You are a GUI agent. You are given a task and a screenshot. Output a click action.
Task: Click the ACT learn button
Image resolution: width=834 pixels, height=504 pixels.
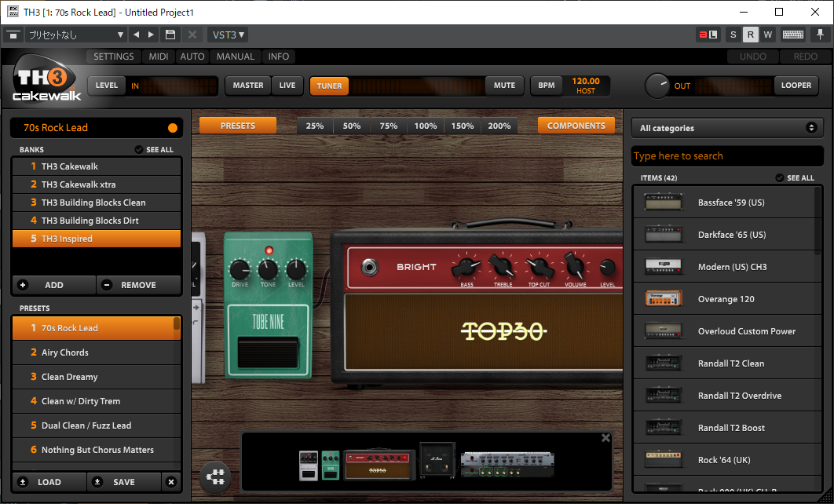pyautogui.click(x=708, y=35)
